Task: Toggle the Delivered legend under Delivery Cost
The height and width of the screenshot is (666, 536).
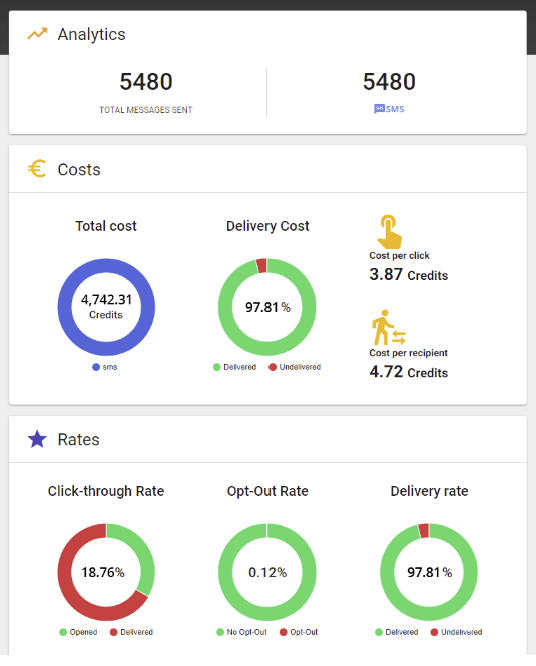Action: 234,367
